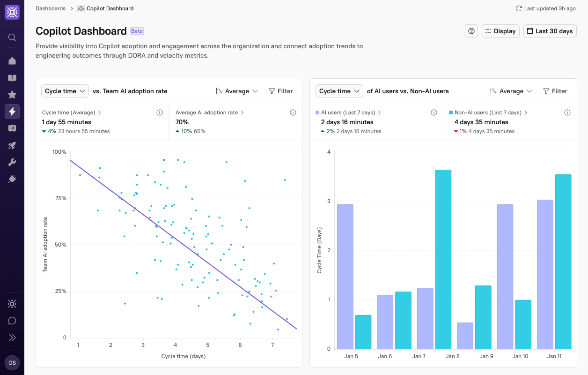The height and width of the screenshot is (375, 588).
Task: Open the chat bubble icon near sidebar bottom
Action: point(12,320)
